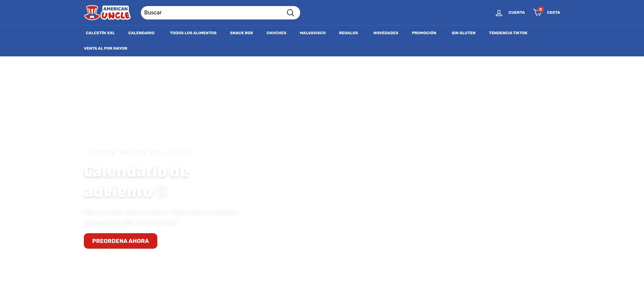Click the Buscar search field
Screen dimensions: 644x298
pos(213,13)
